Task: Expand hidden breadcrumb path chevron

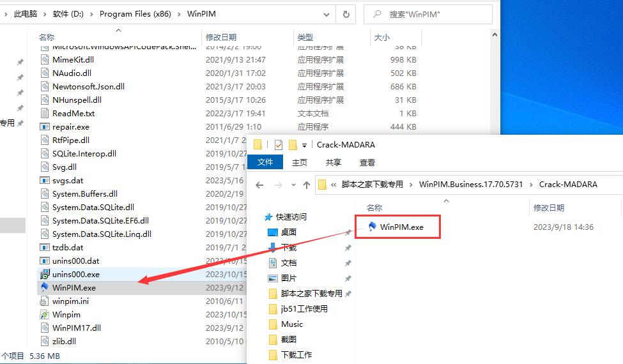Action: pyautogui.click(x=334, y=185)
